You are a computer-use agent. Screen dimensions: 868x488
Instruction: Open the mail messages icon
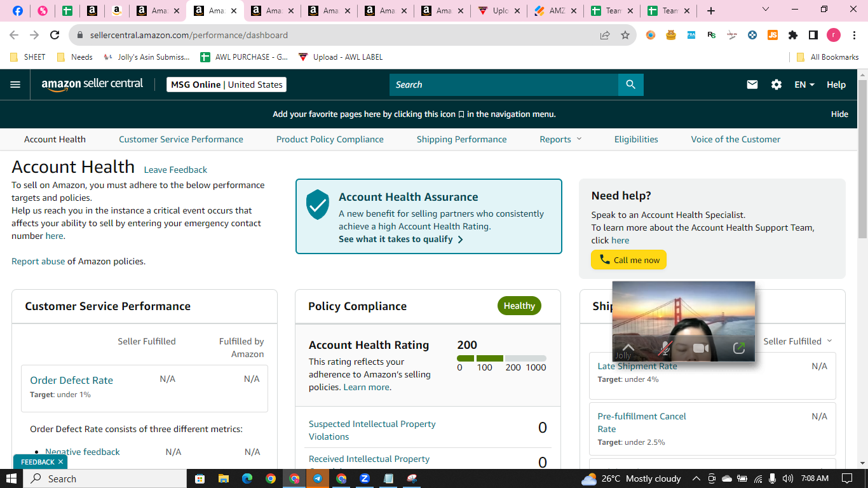(752, 85)
